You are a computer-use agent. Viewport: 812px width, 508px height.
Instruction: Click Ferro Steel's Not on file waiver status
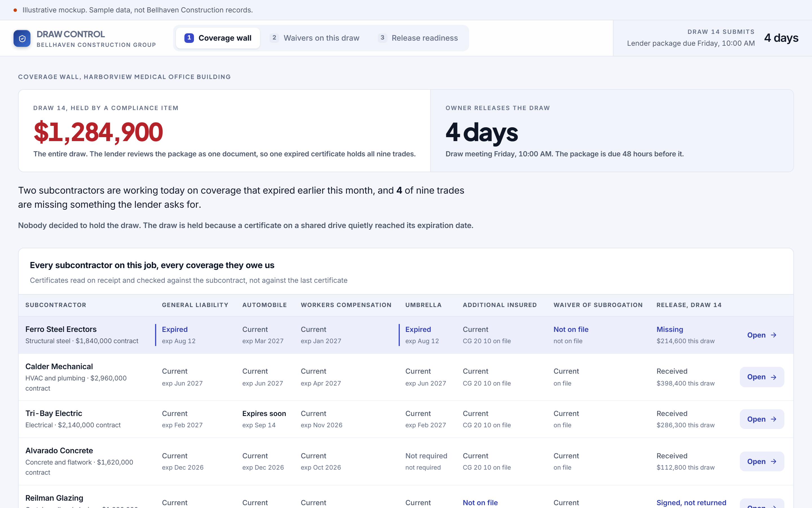tap(571, 330)
